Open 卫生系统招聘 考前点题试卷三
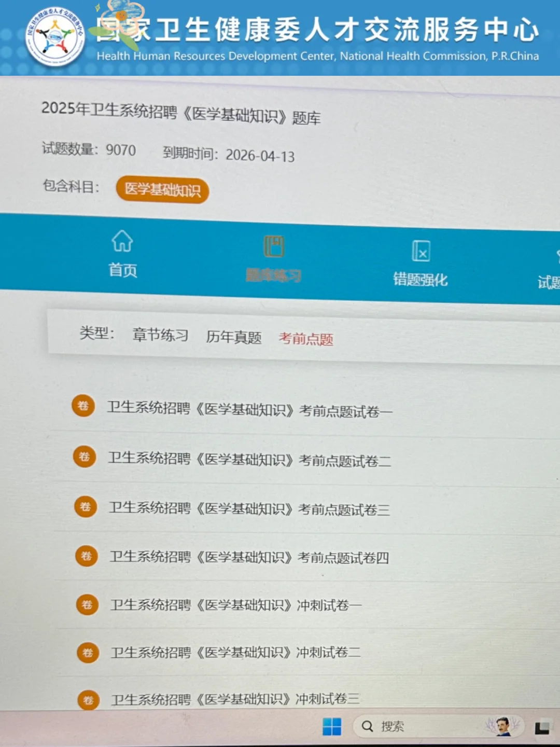 (250, 509)
